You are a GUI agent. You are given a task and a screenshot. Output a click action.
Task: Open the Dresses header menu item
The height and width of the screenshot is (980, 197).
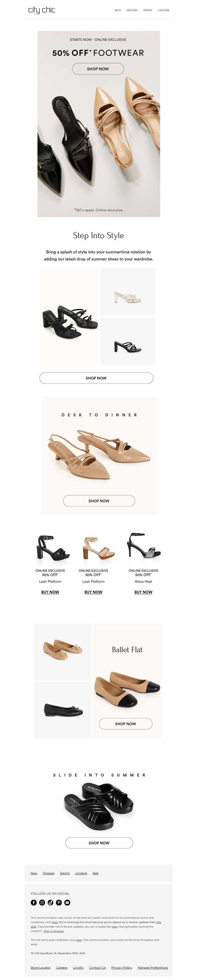point(132,10)
